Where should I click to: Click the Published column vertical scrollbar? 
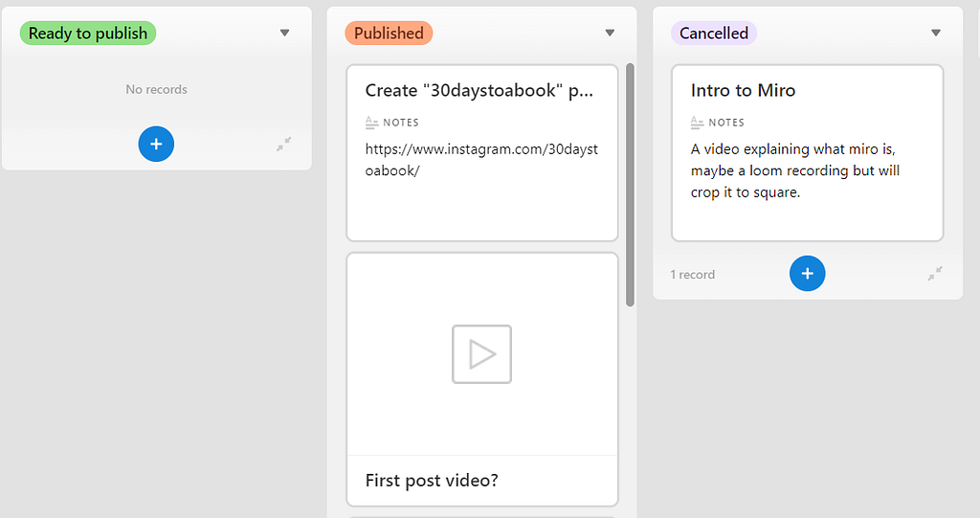point(630,185)
